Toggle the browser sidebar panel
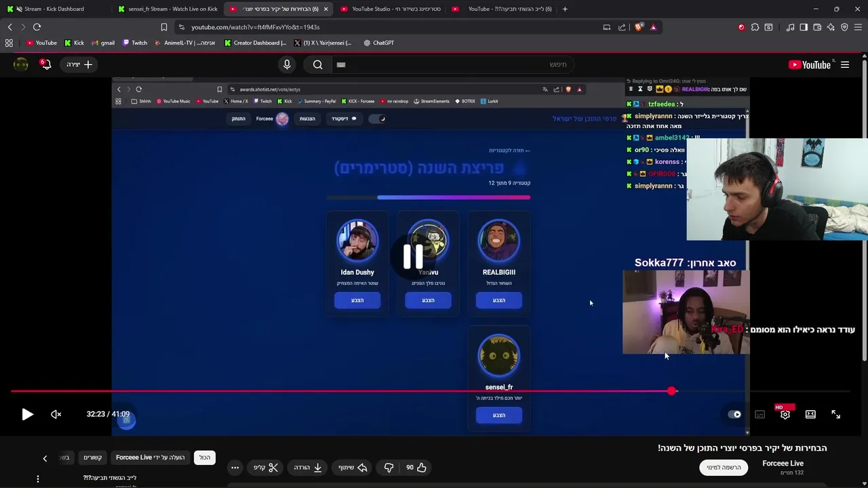The image size is (868, 488). point(804,27)
